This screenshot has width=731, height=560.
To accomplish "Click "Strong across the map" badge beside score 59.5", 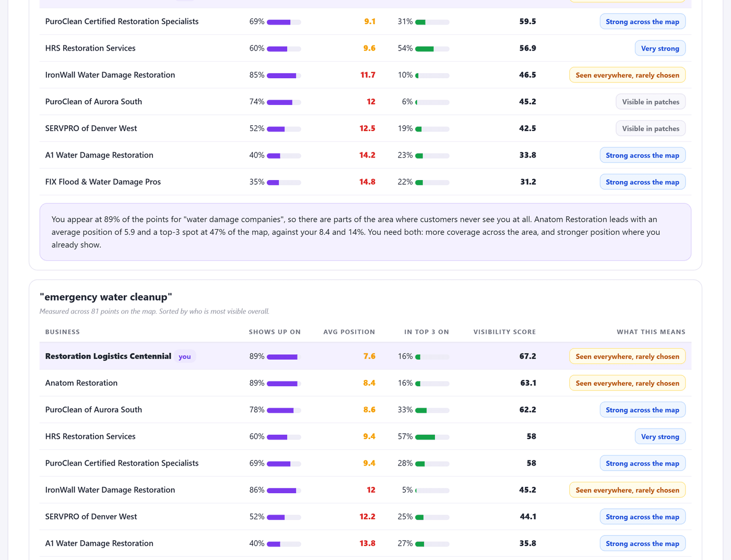I will pos(642,22).
